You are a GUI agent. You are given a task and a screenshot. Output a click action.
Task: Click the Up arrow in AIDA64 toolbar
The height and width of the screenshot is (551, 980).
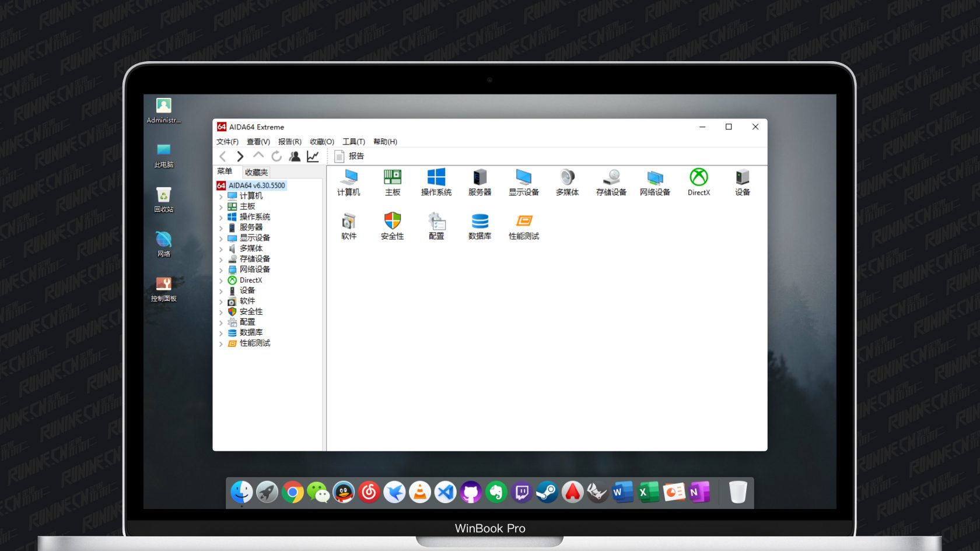tap(258, 156)
